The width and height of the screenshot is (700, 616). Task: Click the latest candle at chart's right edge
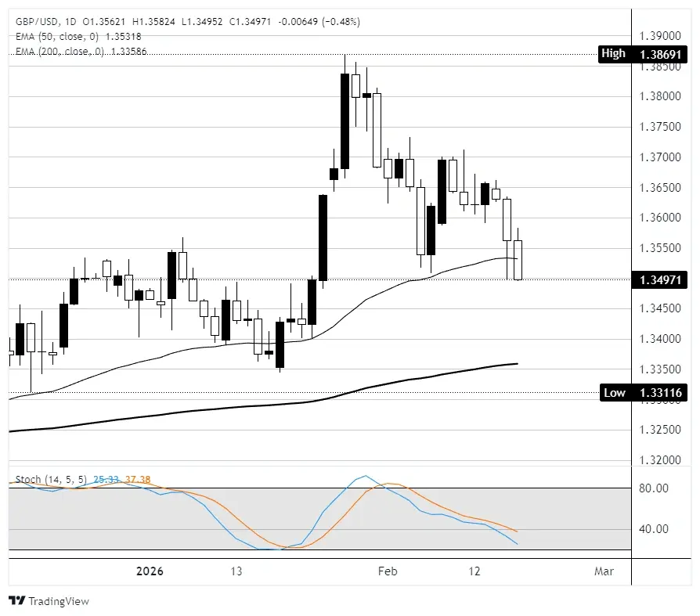click(x=518, y=260)
